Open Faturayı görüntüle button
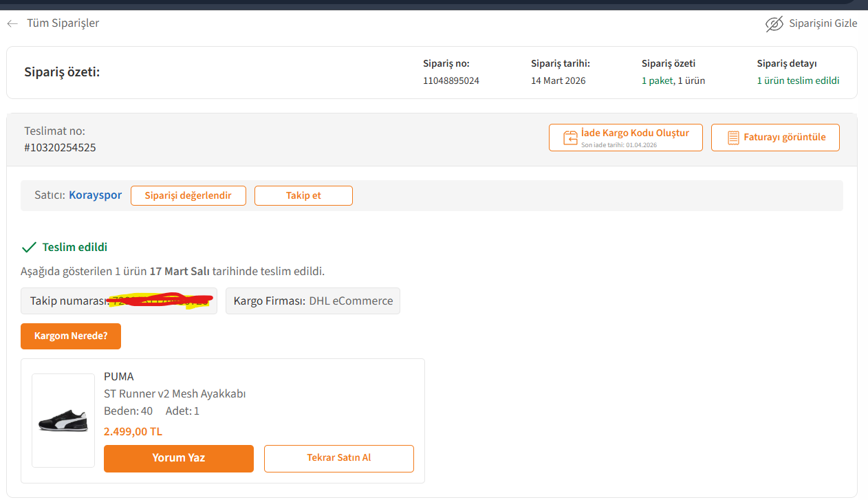The image size is (868, 500). tap(775, 138)
